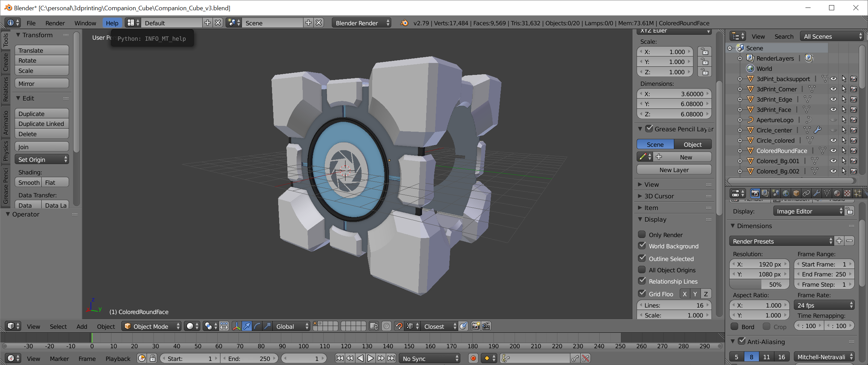
Task: Lock camera and layers to scene
Action: click(374, 326)
